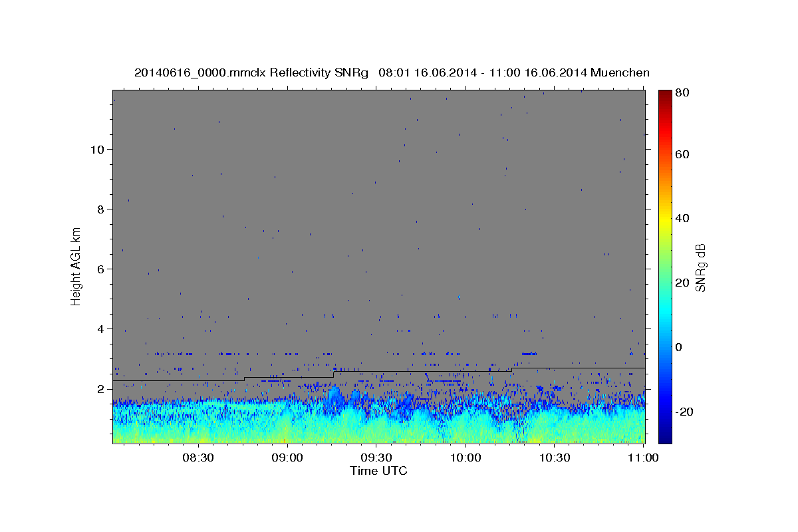798x532 pixels.
Task: Click the colorbar value 0
Action: tap(678, 348)
